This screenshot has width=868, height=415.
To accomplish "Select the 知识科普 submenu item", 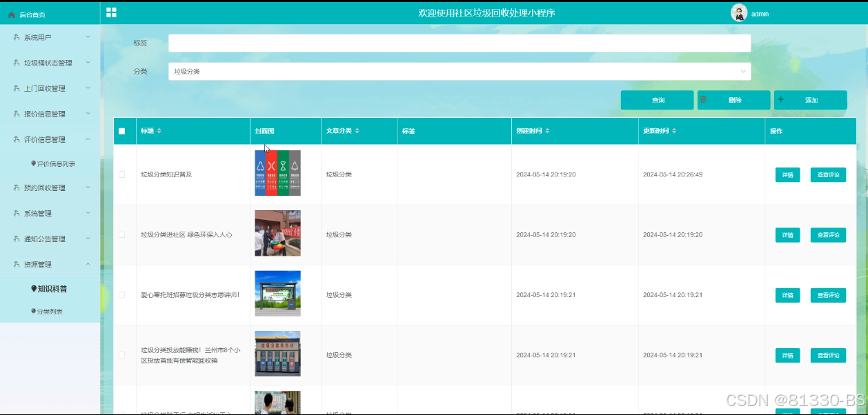I will tap(50, 289).
